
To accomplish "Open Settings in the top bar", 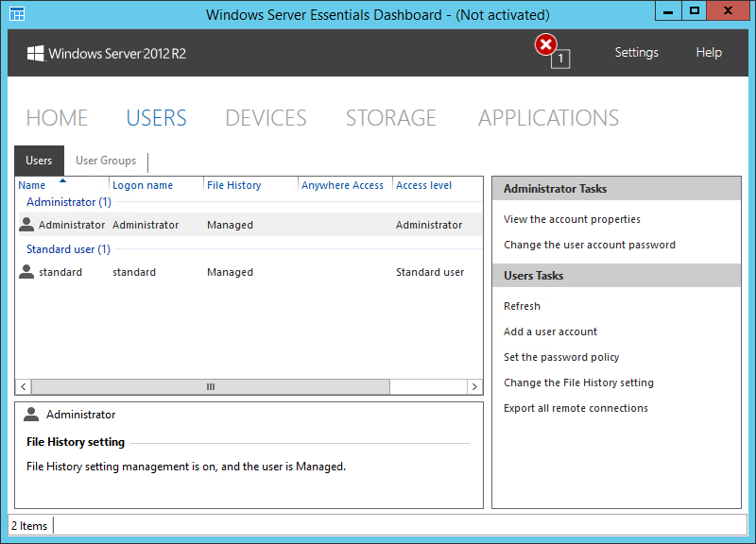I will (636, 53).
